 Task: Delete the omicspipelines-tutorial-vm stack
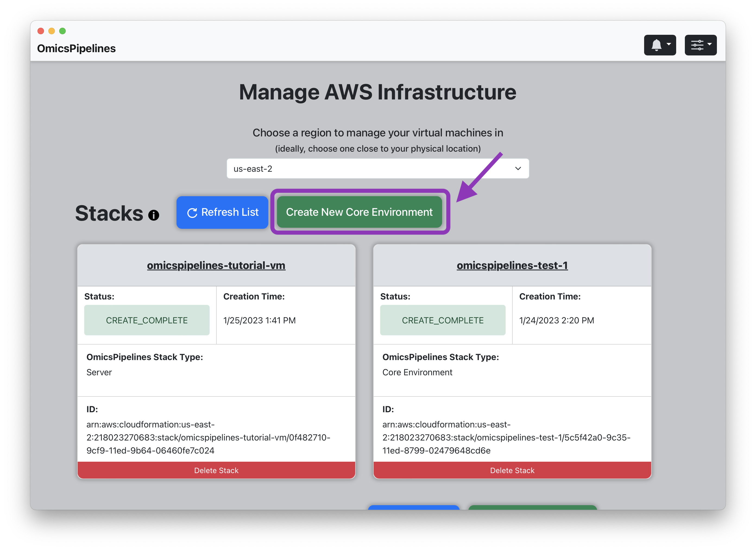216,470
